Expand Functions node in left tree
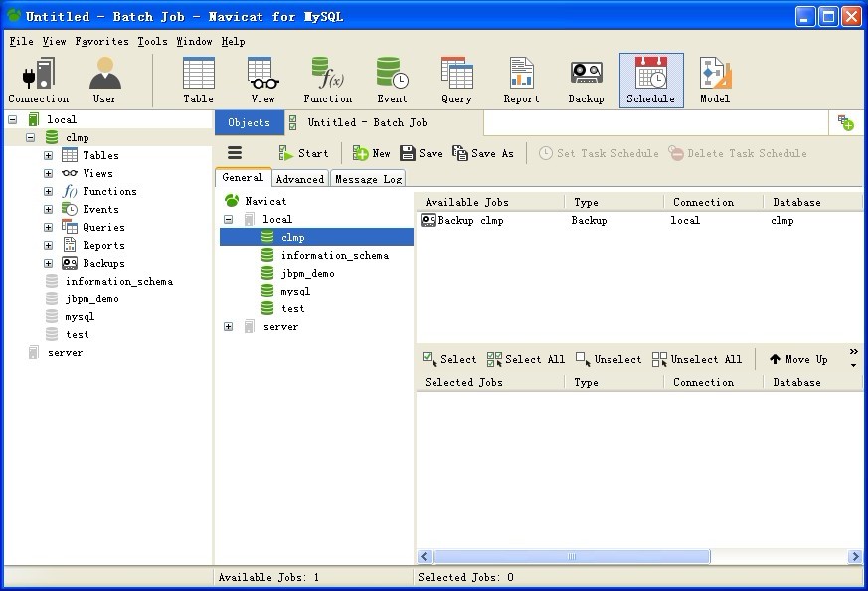 point(48,192)
